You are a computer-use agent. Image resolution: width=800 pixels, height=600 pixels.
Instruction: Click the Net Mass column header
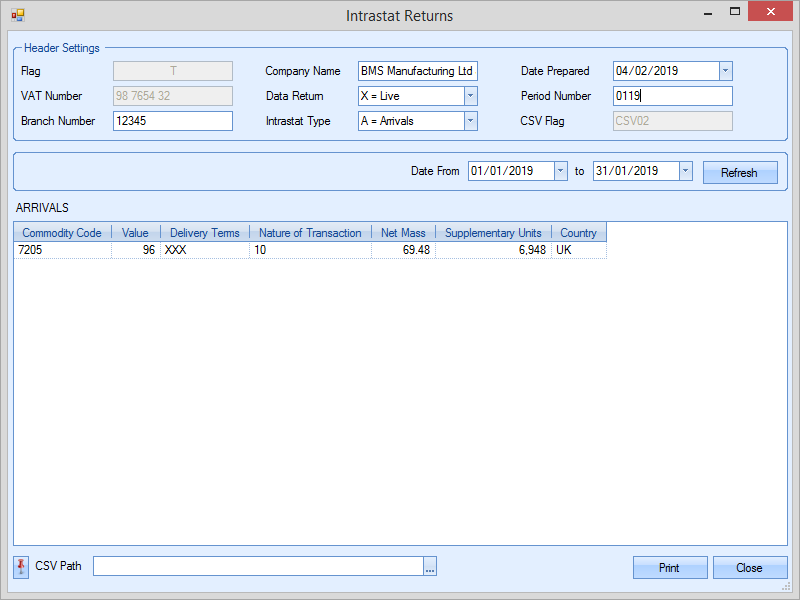click(404, 233)
